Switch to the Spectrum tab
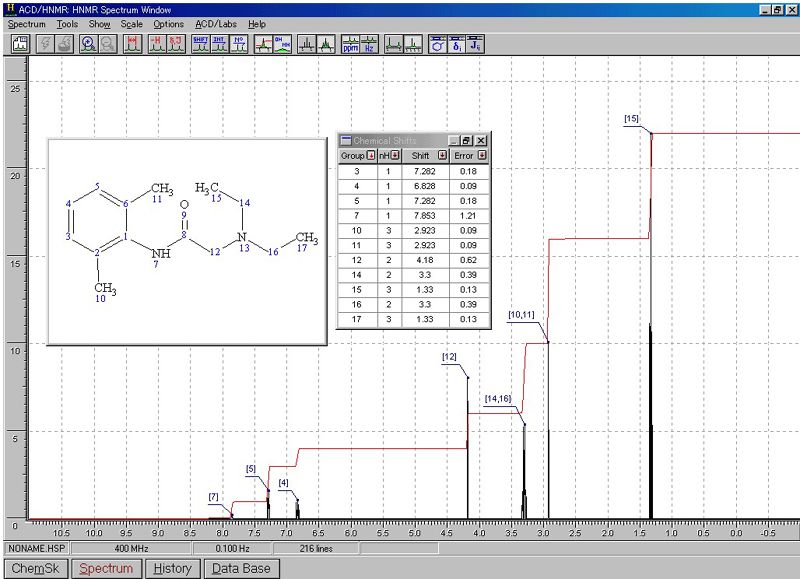800x579 pixels. pyautogui.click(x=106, y=568)
